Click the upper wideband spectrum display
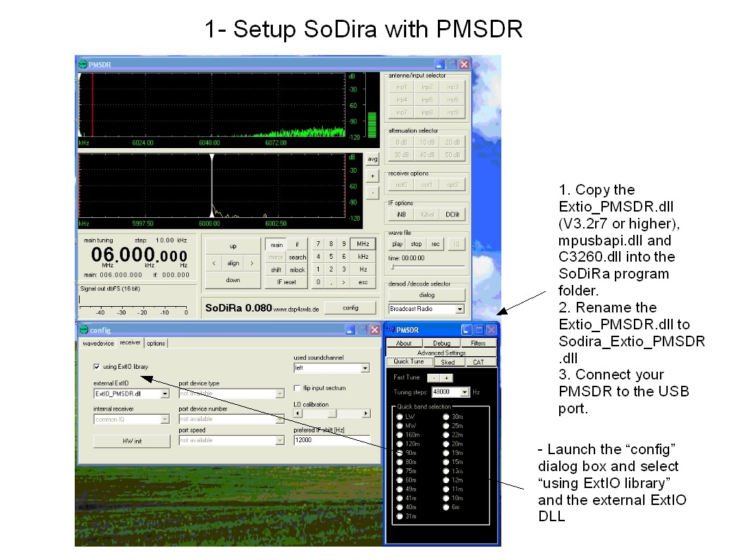The width and height of the screenshot is (746, 560). [212, 105]
